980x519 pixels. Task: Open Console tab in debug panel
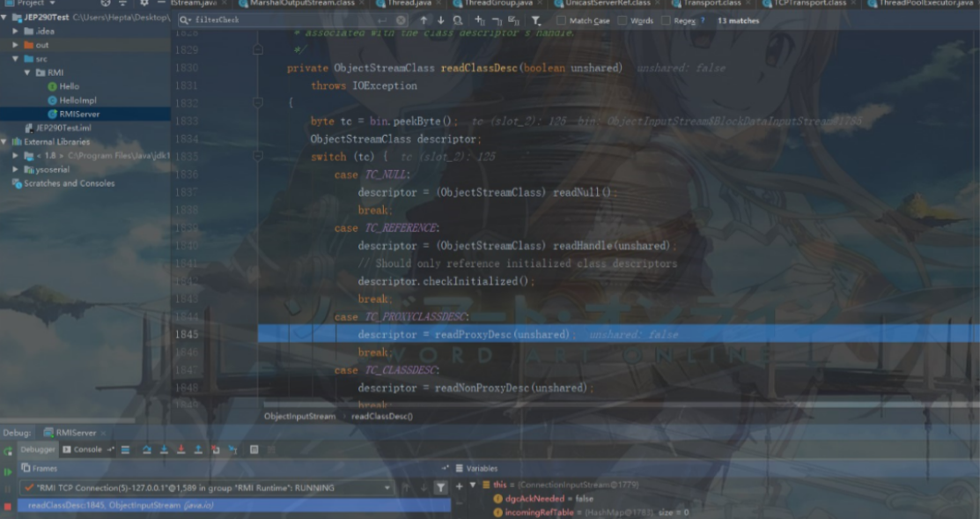coord(82,449)
